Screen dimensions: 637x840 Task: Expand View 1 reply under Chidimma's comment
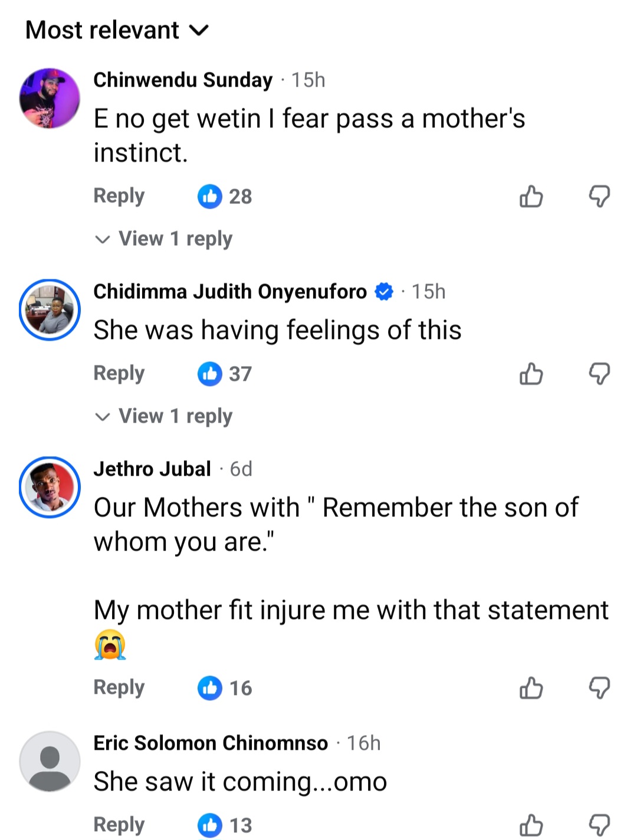pos(163,416)
